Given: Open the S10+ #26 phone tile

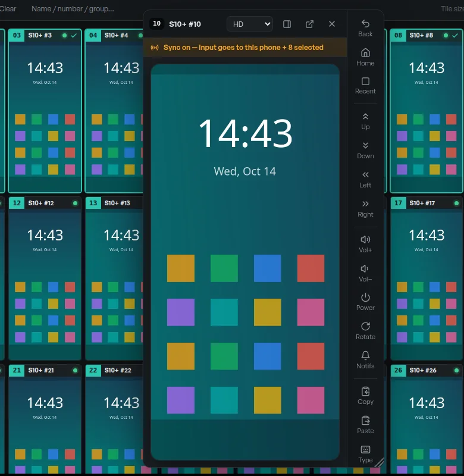Looking at the screenshot, I should point(427,419).
